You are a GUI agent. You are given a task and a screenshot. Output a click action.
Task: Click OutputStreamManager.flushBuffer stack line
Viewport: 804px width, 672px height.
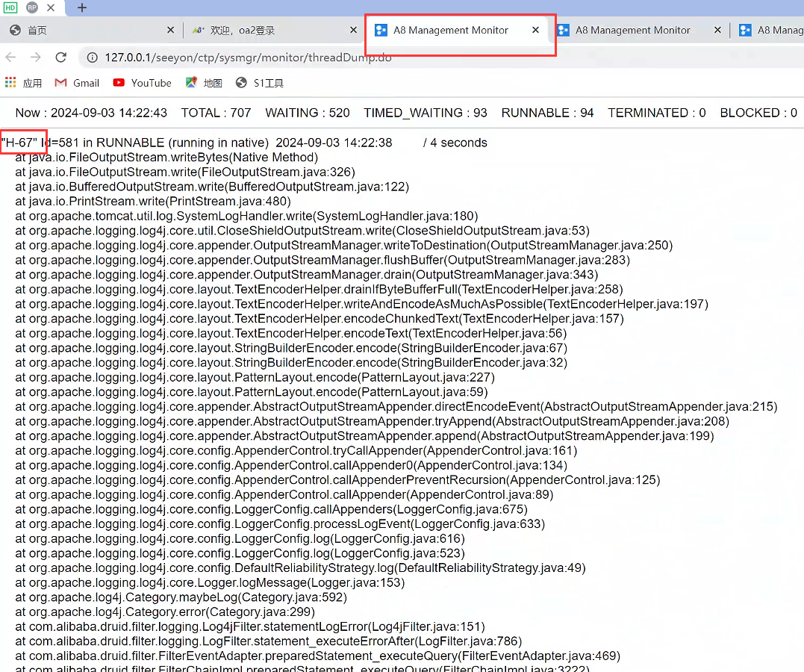click(322, 260)
